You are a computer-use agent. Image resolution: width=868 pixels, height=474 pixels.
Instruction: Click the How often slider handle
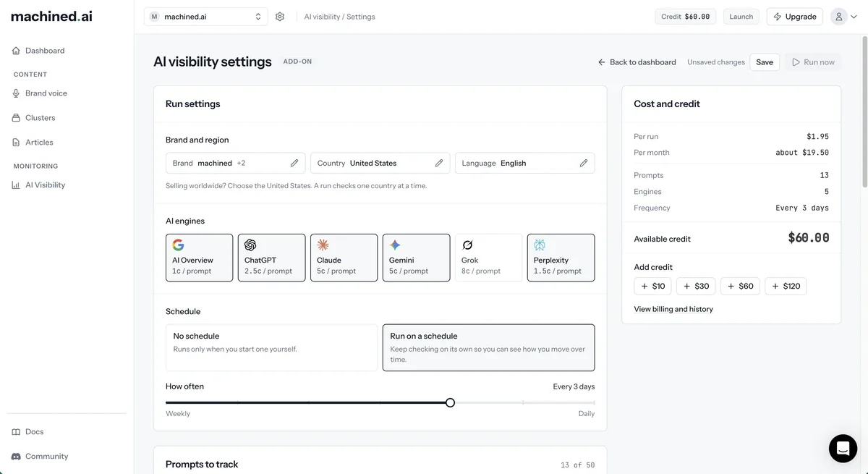click(450, 402)
